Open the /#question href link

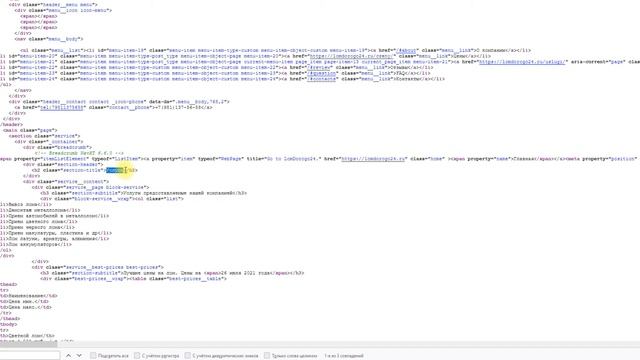click(x=322, y=73)
